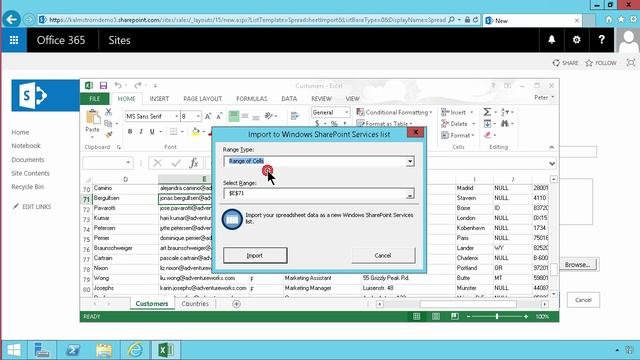Switch to the Countries sheet tab
This screenshot has width=640, height=360.
(x=195, y=304)
